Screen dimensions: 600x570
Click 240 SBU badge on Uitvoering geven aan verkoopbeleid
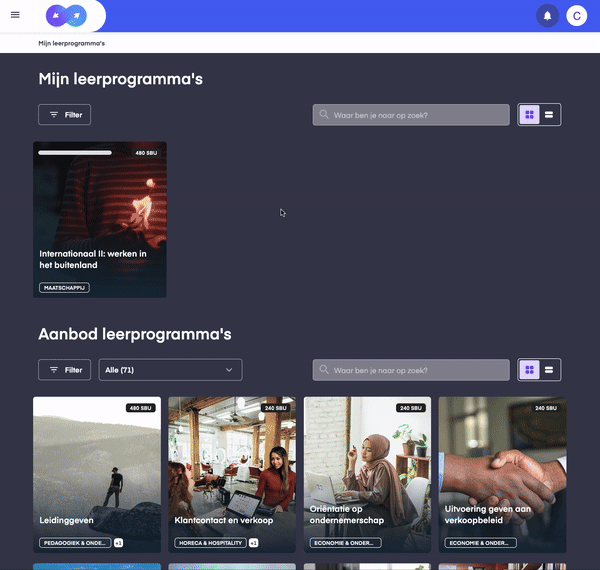pyautogui.click(x=546, y=408)
